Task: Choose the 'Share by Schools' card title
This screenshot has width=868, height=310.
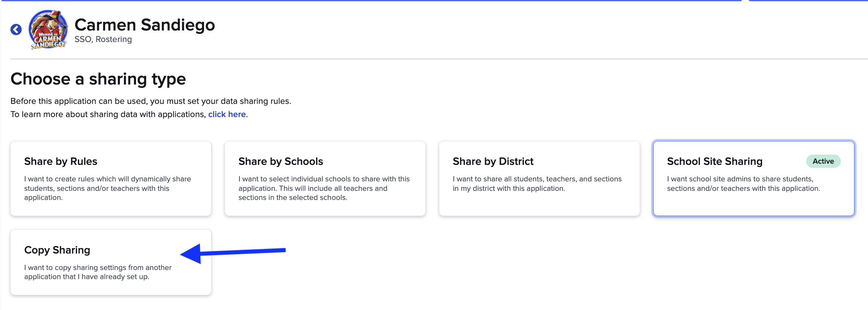Action: [x=281, y=161]
